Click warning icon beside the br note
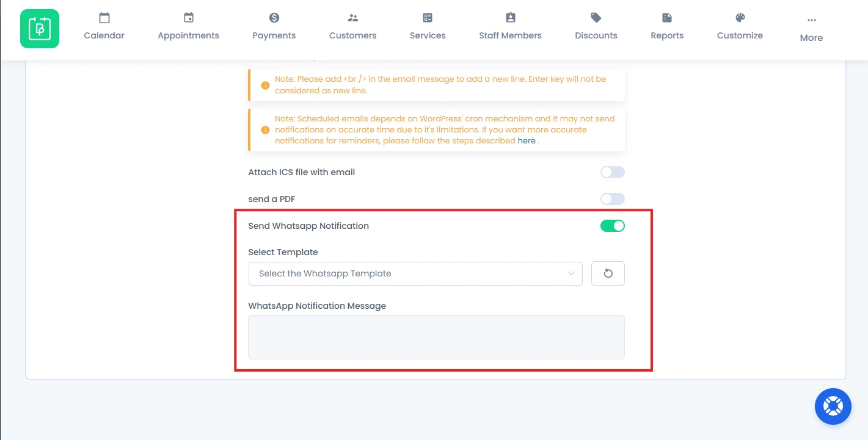The height and width of the screenshot is (440, 868). click(x=265, y=85)
